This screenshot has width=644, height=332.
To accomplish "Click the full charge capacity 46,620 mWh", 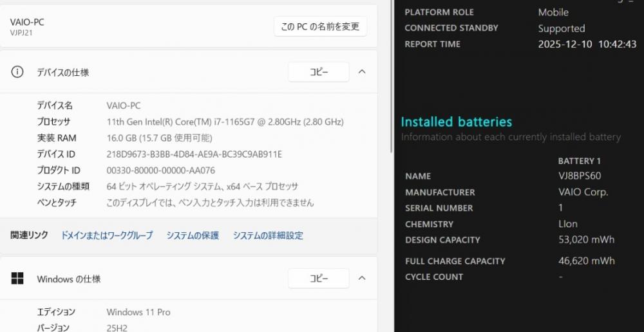I will [x=586, y=261].
